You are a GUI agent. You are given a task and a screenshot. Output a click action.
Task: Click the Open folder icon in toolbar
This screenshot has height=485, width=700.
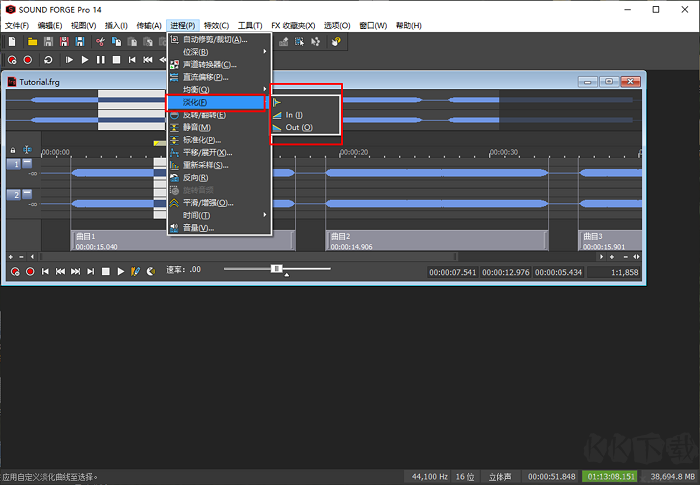pyautogui.click(x=32, y=42)
